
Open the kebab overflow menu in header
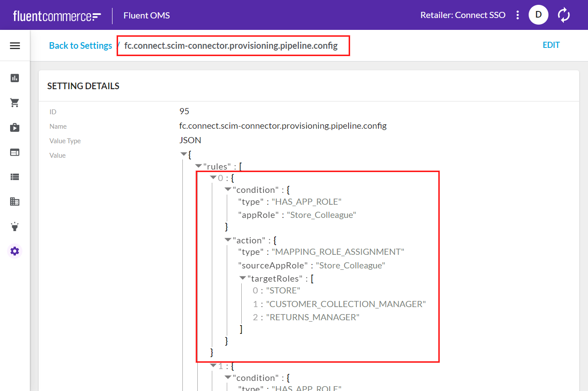tap(518, 14)
